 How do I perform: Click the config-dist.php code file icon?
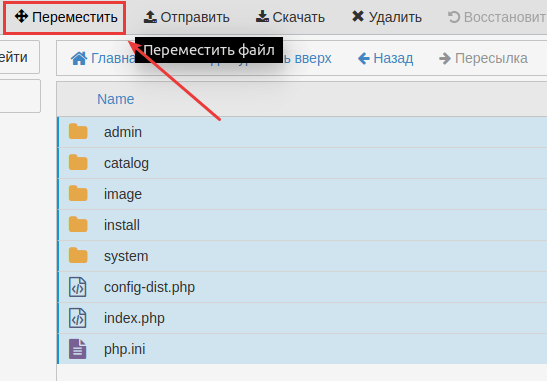(x=77, y=287)
